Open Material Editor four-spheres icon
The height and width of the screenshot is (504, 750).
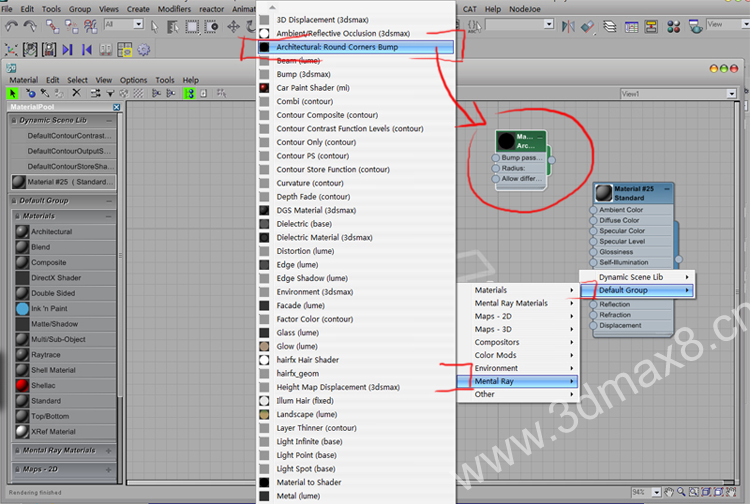[673, 27]
